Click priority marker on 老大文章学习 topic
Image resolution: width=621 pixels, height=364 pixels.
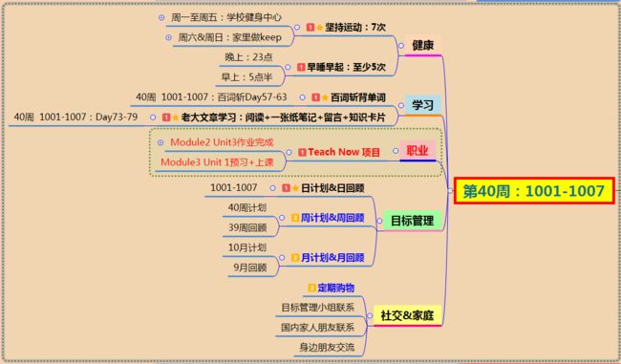point(166,118)
